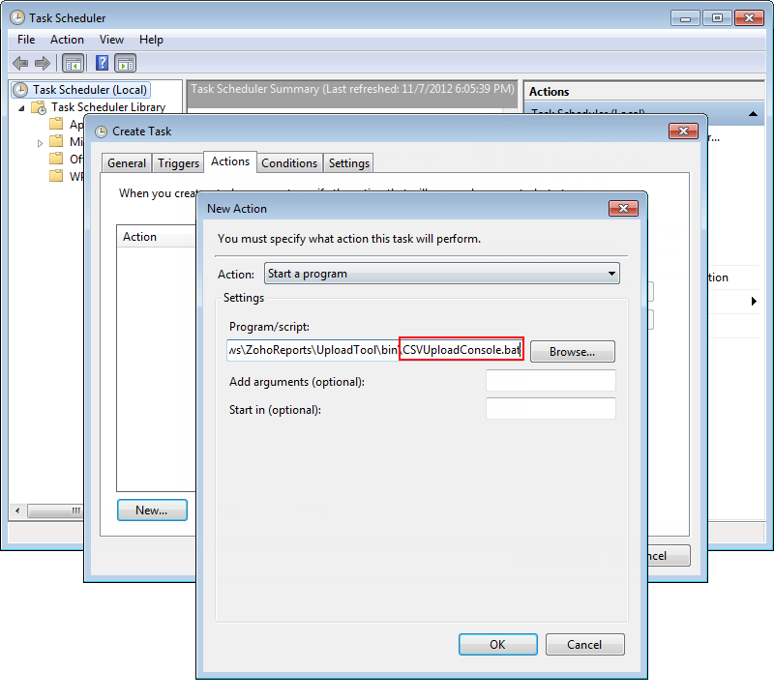Image resolution: width=774 pixels, height=700 pixels.
Task: Switch to the Settings tab
Action: (349, 163)
